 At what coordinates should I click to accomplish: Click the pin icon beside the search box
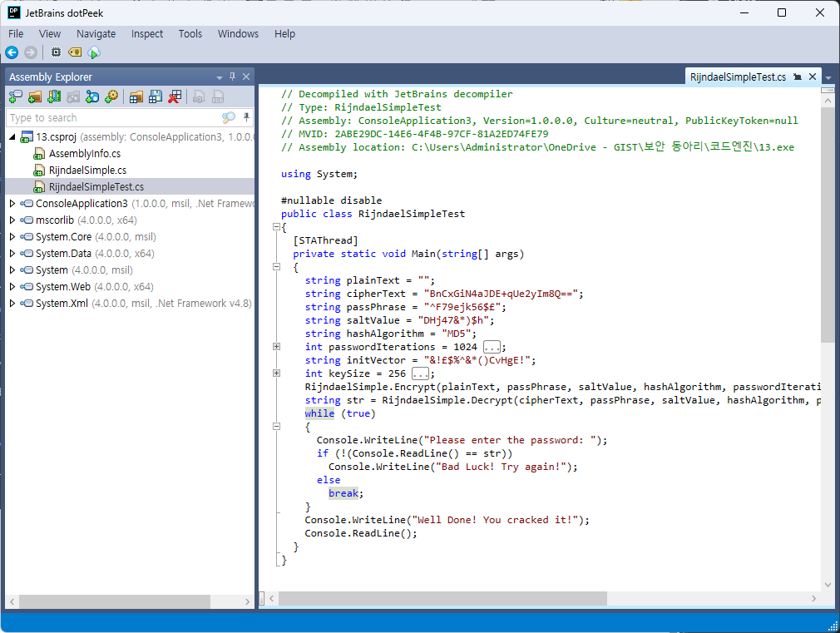tap(246, 116)
